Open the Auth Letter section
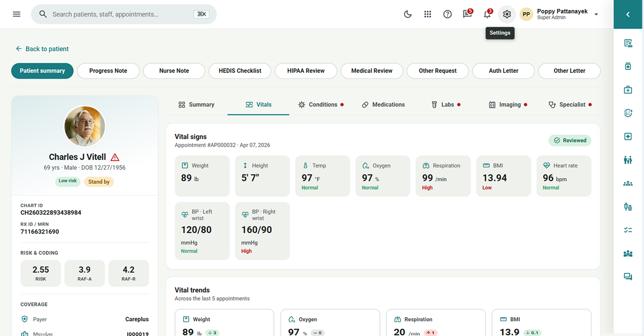The width and height of the screenshot is (644, 336). pos(503,71)
